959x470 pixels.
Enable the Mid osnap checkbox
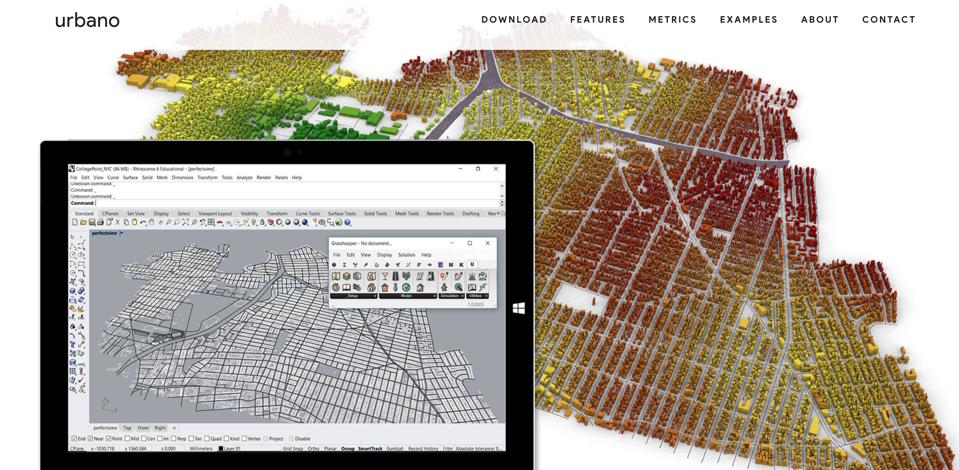tap(127, 438)
